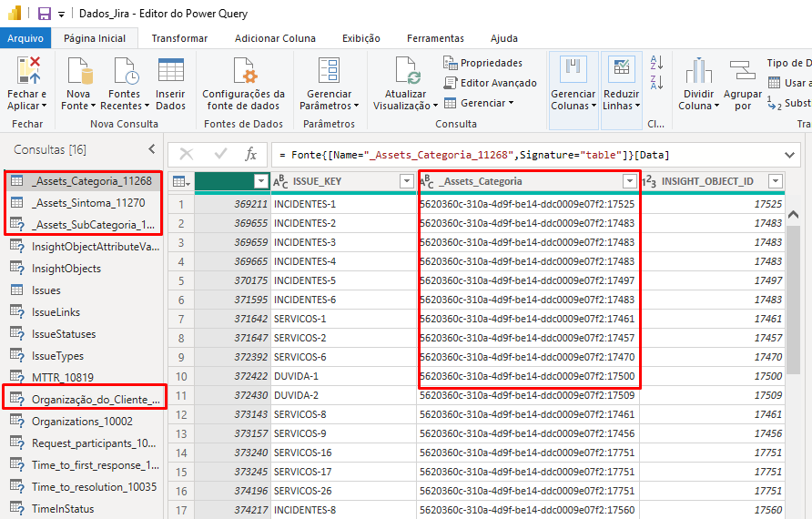This screenshot has width=812, height=519.
Task: Sort descending with Z-A icon
Action: pyautogui.click(x=656, y=82)
